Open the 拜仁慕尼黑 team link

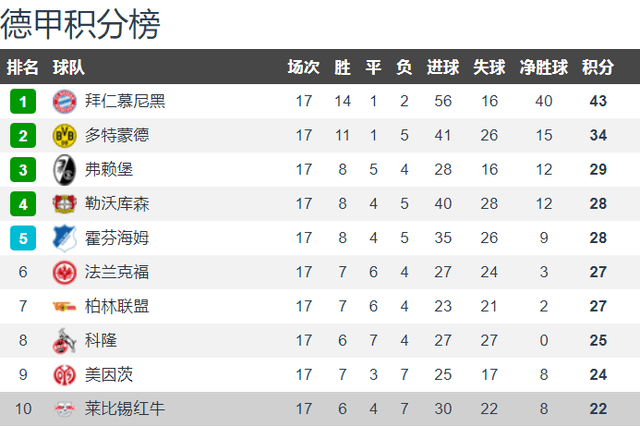[125, 101]
